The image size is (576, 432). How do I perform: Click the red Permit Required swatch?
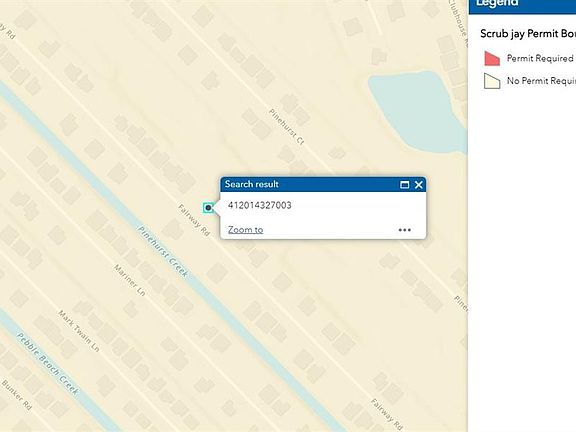coord(492,58)
